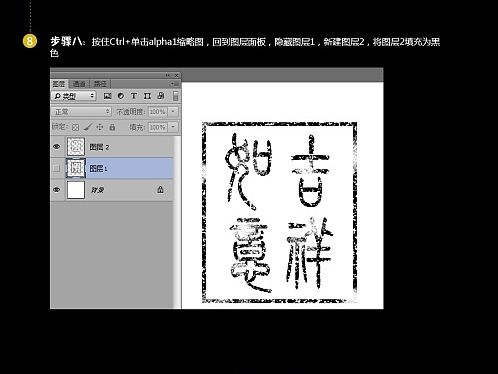Collapse the panel with double-arrow icon

(x=168, y=75)
